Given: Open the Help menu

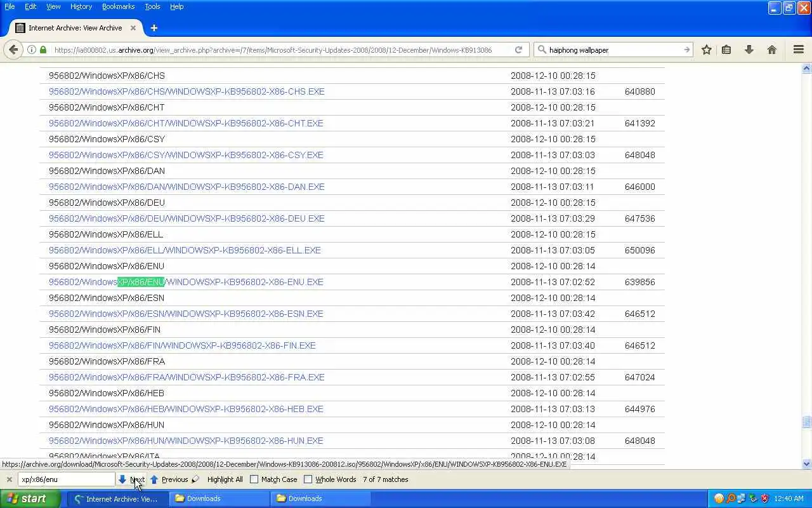Looking at the screenshot, I should coord(177,6).
